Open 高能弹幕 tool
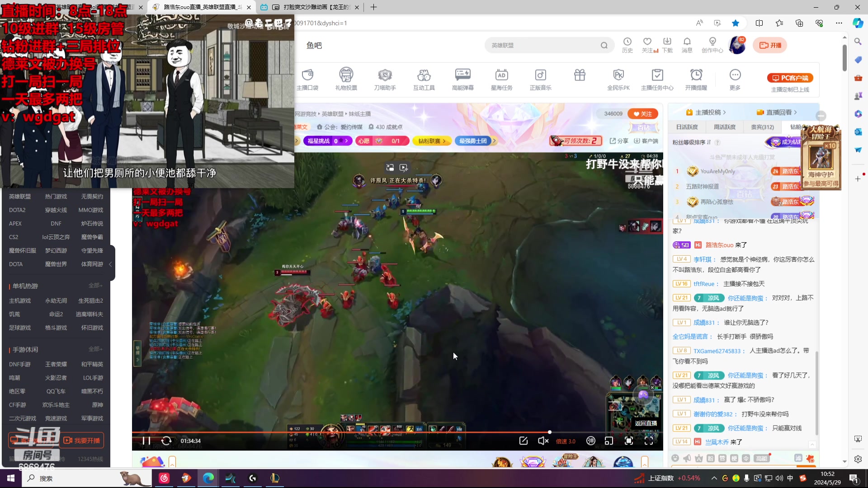868x488 pixels. 463,79
